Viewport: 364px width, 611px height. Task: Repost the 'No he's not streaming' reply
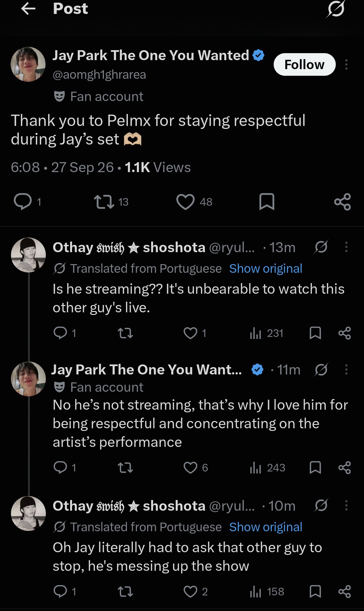[126, 468]
